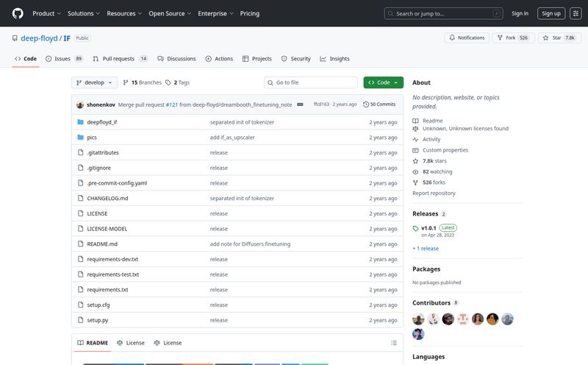The width and height of the screenshot is (588, 365).
Task: Open the appearance settings icon in header
Action: coord(576,13)
